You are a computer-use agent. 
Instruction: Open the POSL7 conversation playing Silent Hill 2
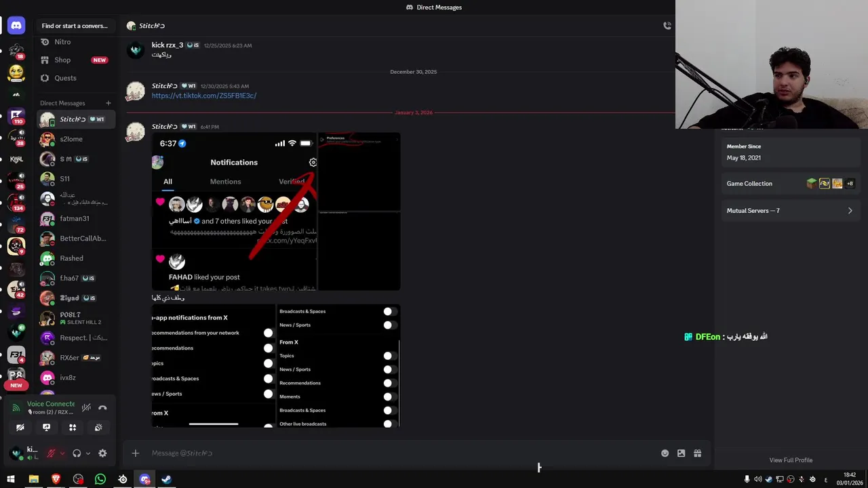coord(76,318)
